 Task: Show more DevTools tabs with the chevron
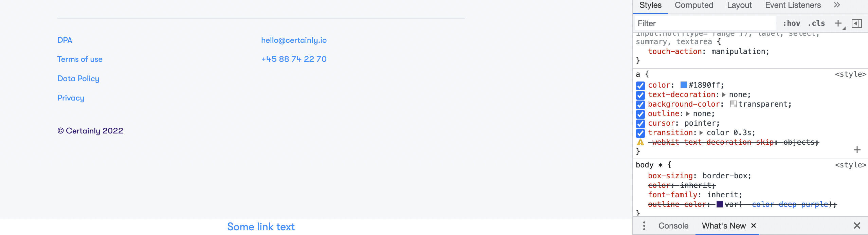click(837, 5)
